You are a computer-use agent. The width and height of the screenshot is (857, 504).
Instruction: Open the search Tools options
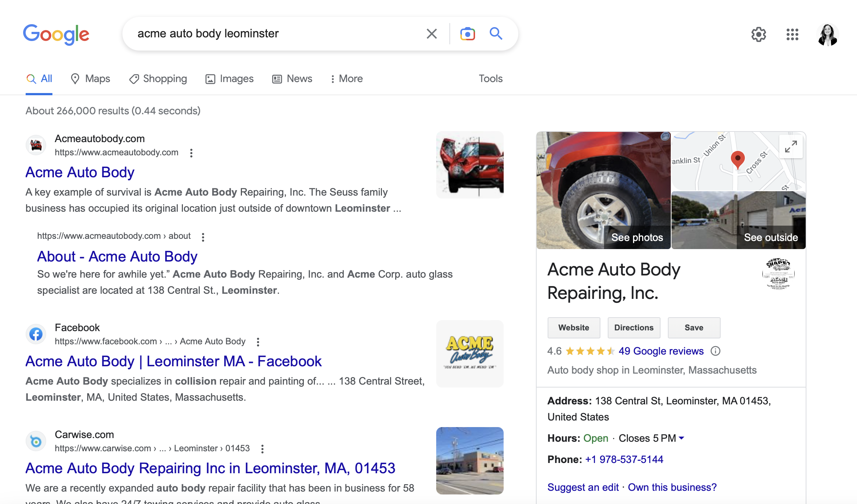[x=490, y=79]
